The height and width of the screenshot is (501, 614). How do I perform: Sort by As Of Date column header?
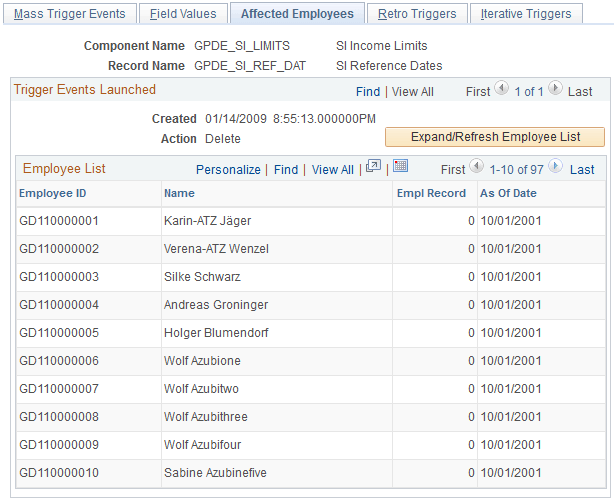point(508,193)
